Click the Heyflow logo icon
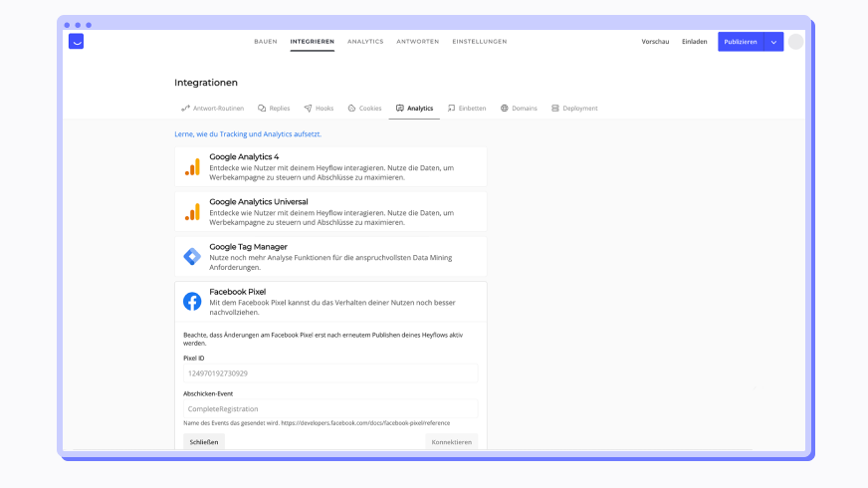The height and width of the screenshot is (488, 868). (76, 42)
